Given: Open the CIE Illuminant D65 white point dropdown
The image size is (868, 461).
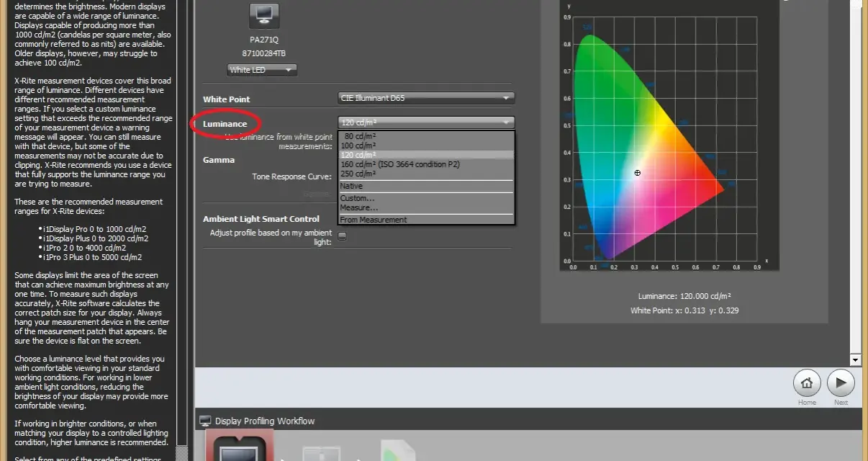Looking at the screenshot, I should point(426,98).
